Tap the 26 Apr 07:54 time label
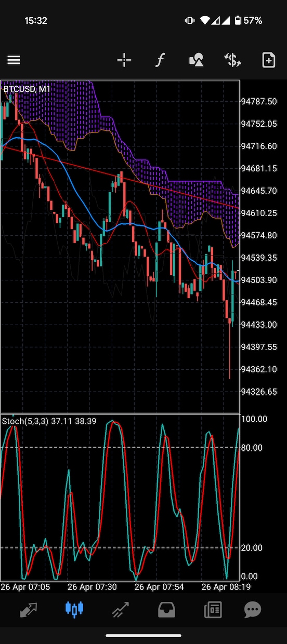The height and width of the screenshot is (644, 287). coord(159,587)
